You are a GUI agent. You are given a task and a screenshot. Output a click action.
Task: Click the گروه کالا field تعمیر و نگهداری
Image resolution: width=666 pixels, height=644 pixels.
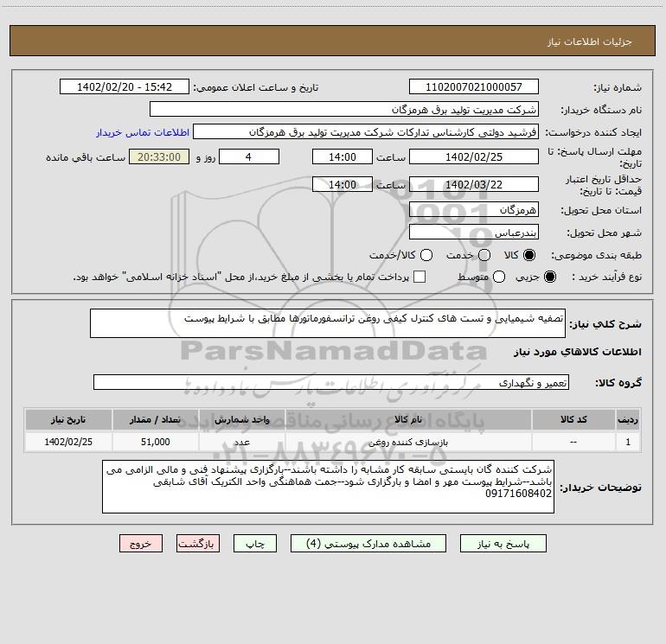tap(331, 382)
